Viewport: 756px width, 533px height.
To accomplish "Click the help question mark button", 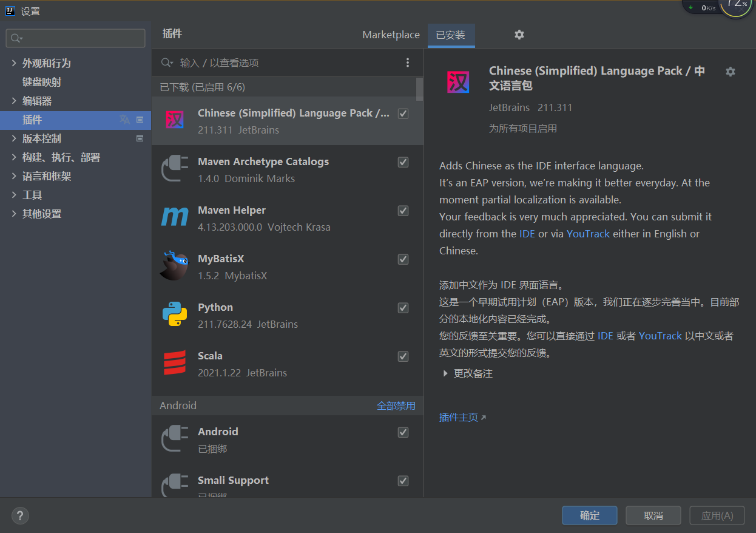I will (x=20, y=515).
